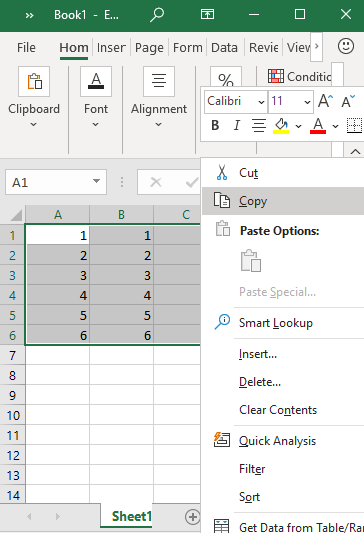Click the Paste clipboard icon under Paste Options
This screenshot has height=533, width=364.
(x=251, y=261)
